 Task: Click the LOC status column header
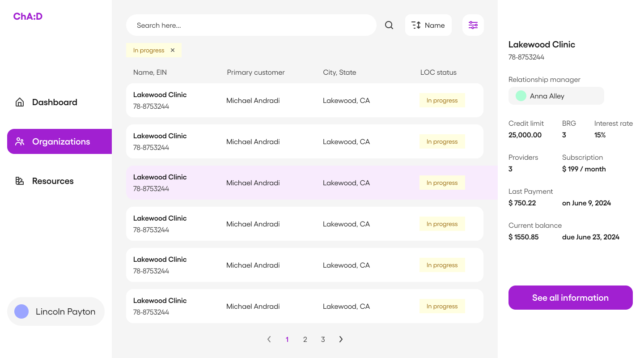point(438,72)
